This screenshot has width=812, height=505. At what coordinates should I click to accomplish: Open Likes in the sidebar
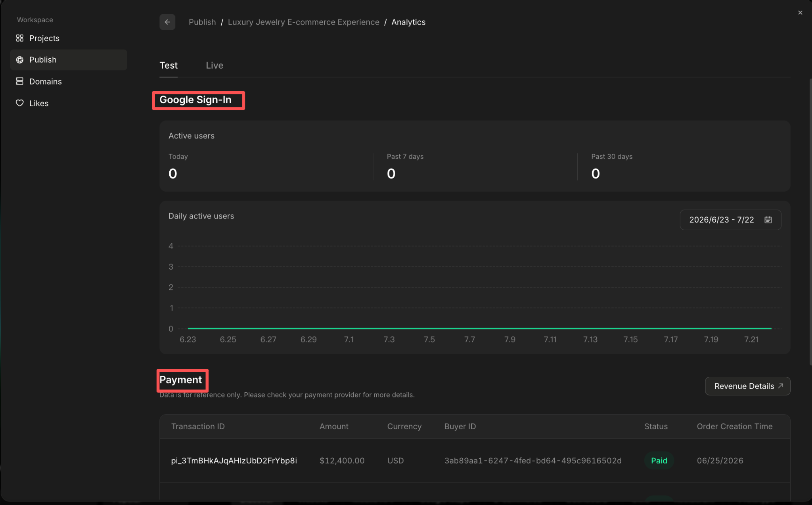[x=69, y=103]
